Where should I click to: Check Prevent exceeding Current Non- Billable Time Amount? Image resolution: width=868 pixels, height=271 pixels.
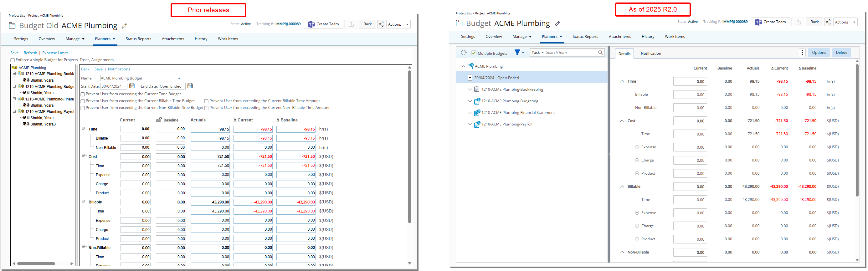coord(206,108)
